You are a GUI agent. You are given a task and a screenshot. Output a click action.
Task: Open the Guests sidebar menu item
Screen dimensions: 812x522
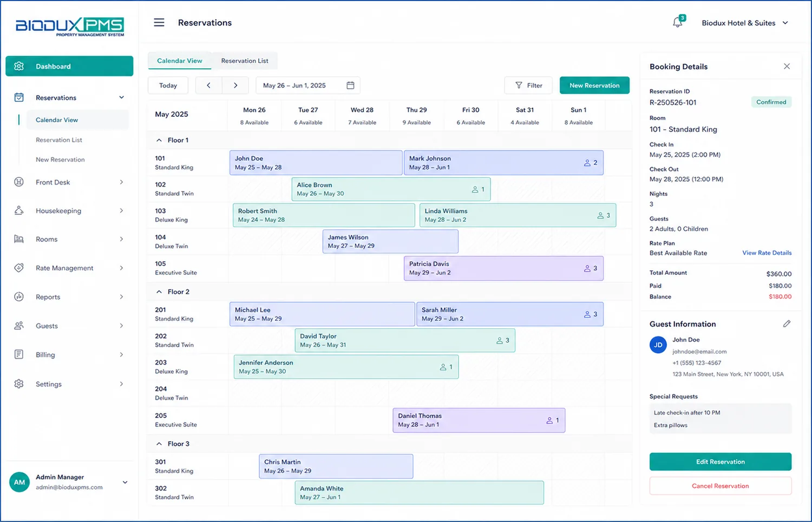69,326
